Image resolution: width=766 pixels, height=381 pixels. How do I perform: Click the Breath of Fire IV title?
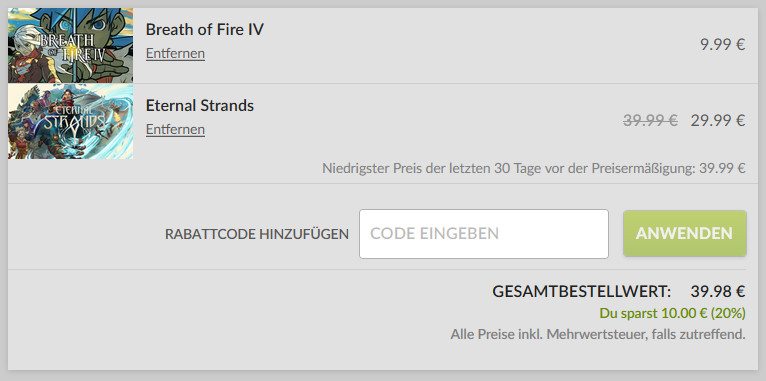pos(205,29)
